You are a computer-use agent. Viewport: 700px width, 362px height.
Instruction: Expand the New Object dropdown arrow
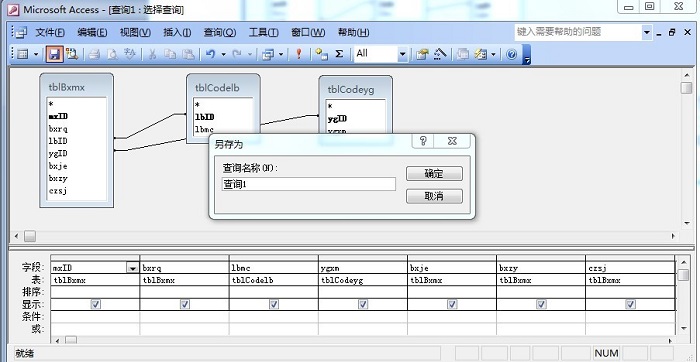click(493, 54)
